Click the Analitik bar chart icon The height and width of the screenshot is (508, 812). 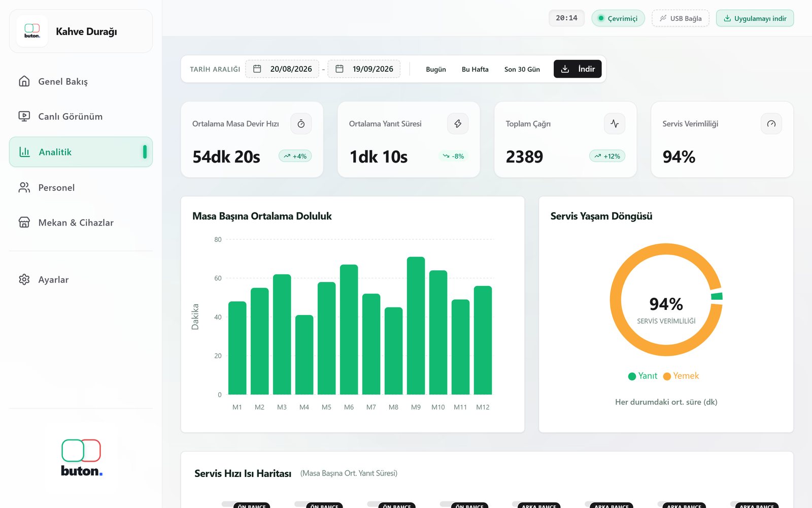(x=24, y=152)
